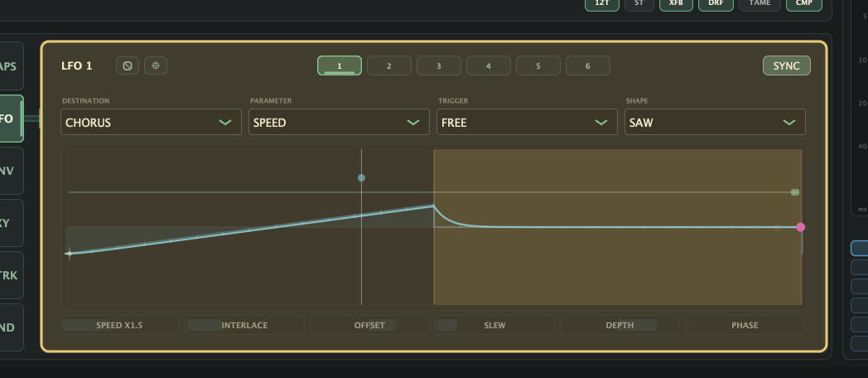Open the SHAPE dropdown showing SAW
The image size is (868, 378).
pyautogui.click(x=716, y=122)
